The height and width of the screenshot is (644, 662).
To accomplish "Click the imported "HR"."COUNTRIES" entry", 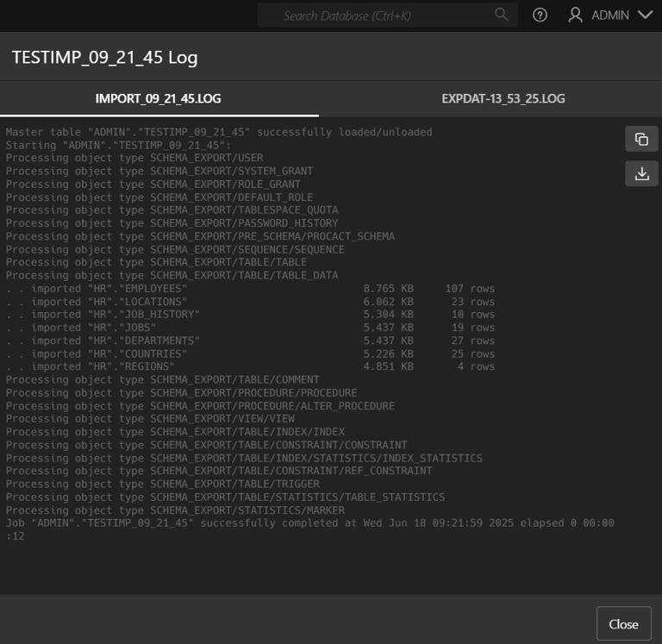I will tap(250, 353).
